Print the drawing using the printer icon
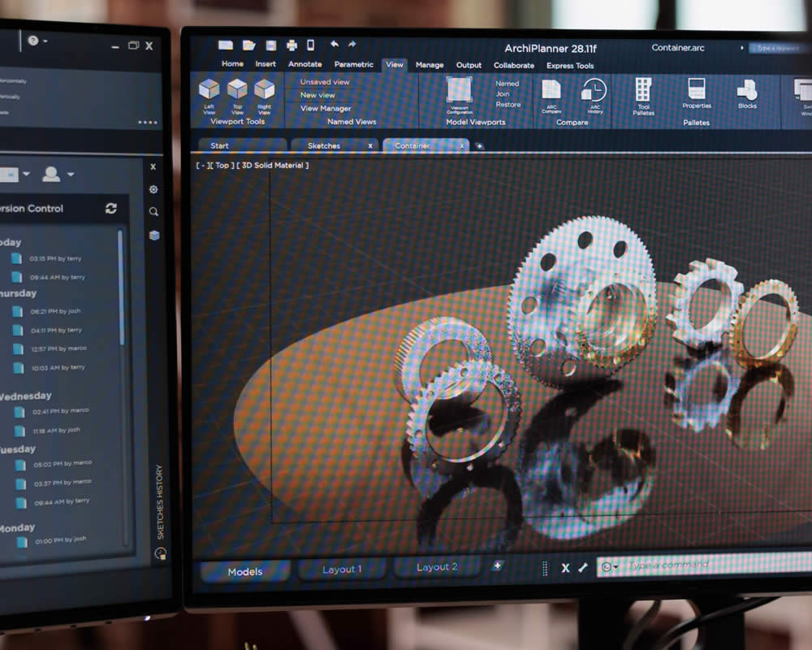This screenshot has width=812, height=650. point(292,45)
